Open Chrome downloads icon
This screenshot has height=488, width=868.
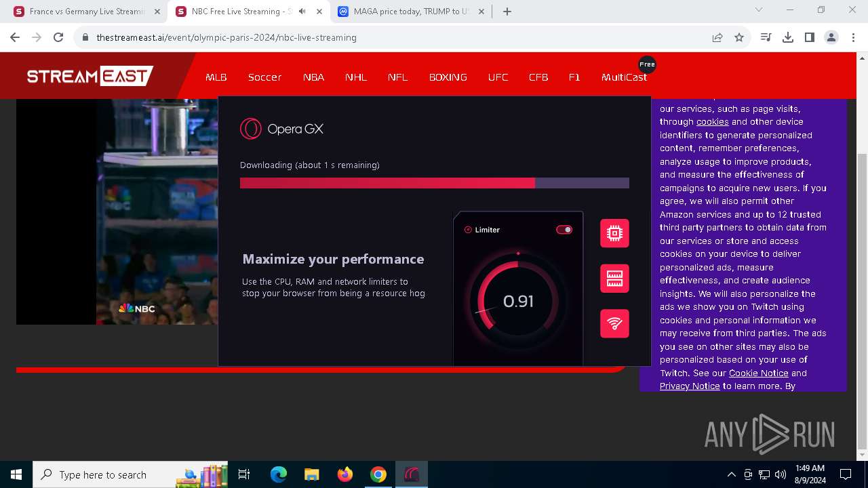point(788,37)
